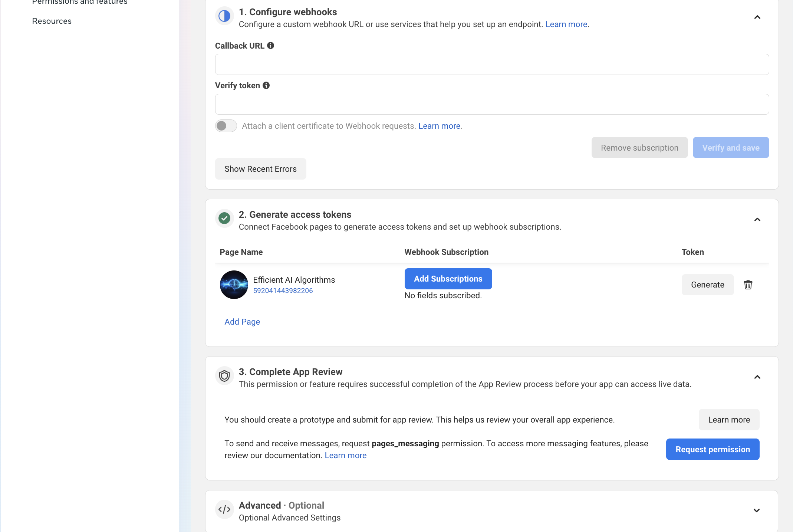This screenshot has width=793, height=532.
Task: Click the shield icon of Complete App Review
Action: [224, 376]
